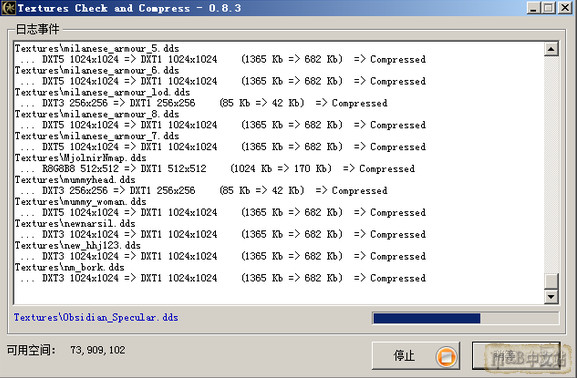Click the Textures\Obsidian_Specular.dds current file label
This screenshot has height=378, width=577.
pos(96,317)
